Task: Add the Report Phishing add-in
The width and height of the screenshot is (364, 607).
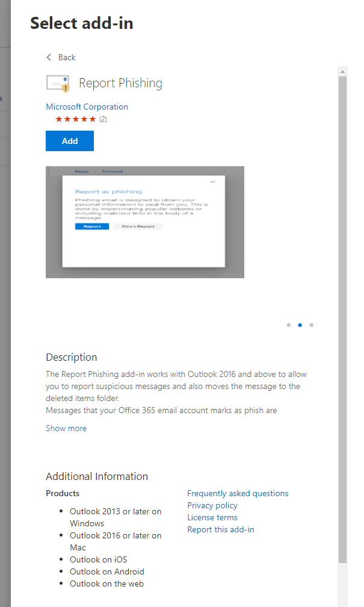Action: pos(70,141)
